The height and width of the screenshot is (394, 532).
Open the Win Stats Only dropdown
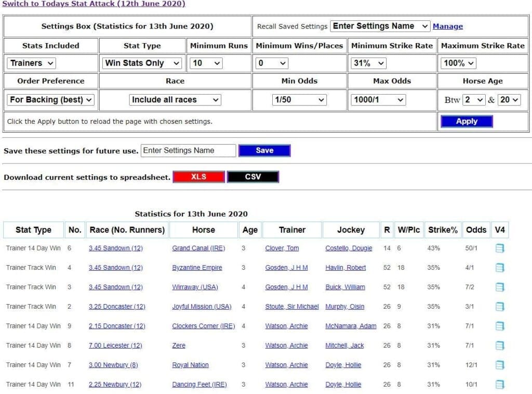coord(142,63)
